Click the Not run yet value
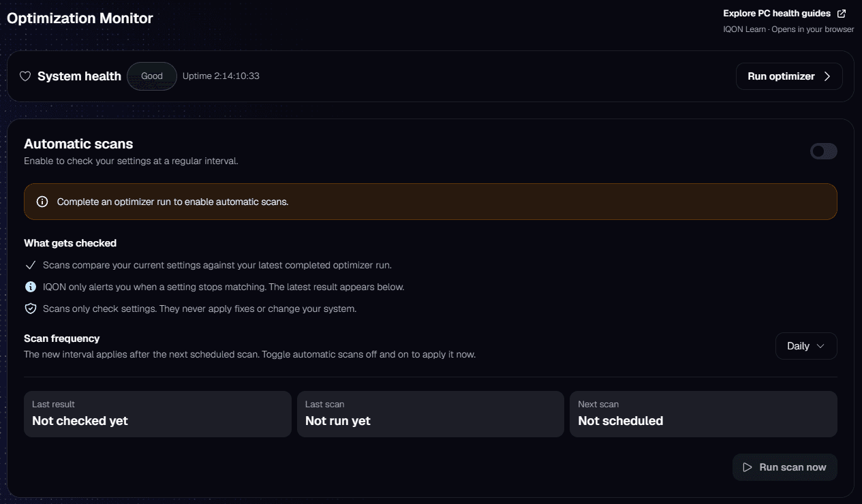Image resolution: width=862 pixels, height=504 pixels. click(338, 421)
